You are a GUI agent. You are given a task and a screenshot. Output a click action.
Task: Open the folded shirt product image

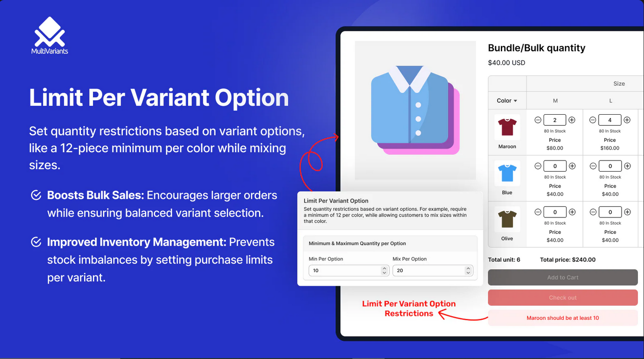(415, 110)
